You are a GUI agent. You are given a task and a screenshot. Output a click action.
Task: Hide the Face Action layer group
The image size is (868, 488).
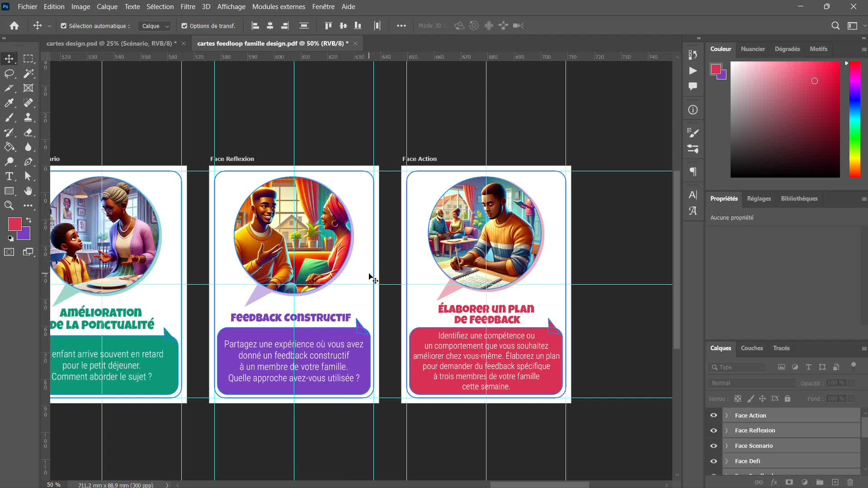click(x=714, y=415)
